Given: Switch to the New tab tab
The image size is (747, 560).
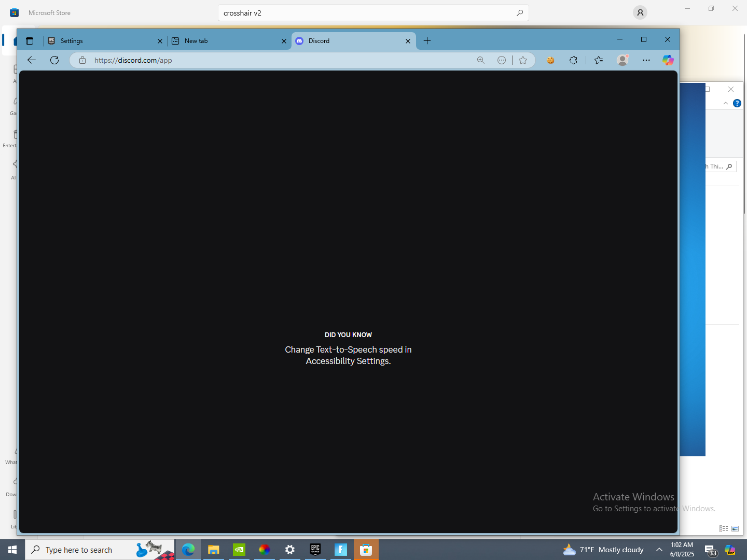Looking at the screenshot, I should pyautogui.click(x=230, y=41).
